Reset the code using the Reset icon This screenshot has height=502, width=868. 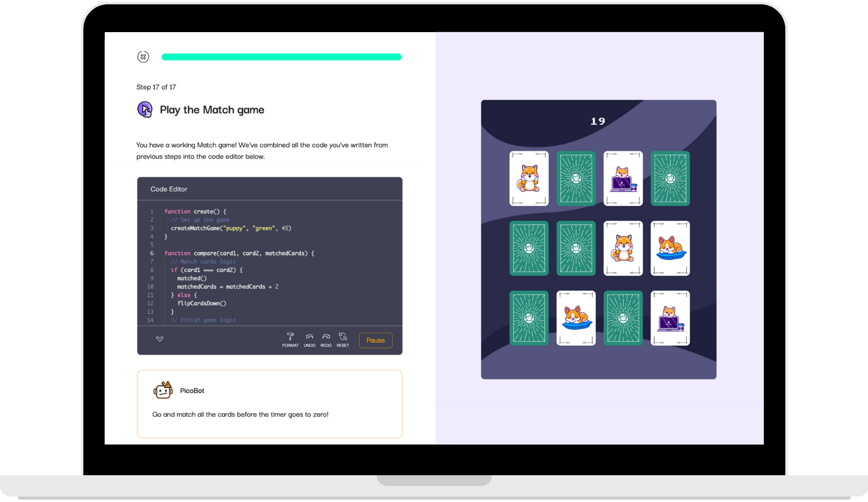coord(343,337)
